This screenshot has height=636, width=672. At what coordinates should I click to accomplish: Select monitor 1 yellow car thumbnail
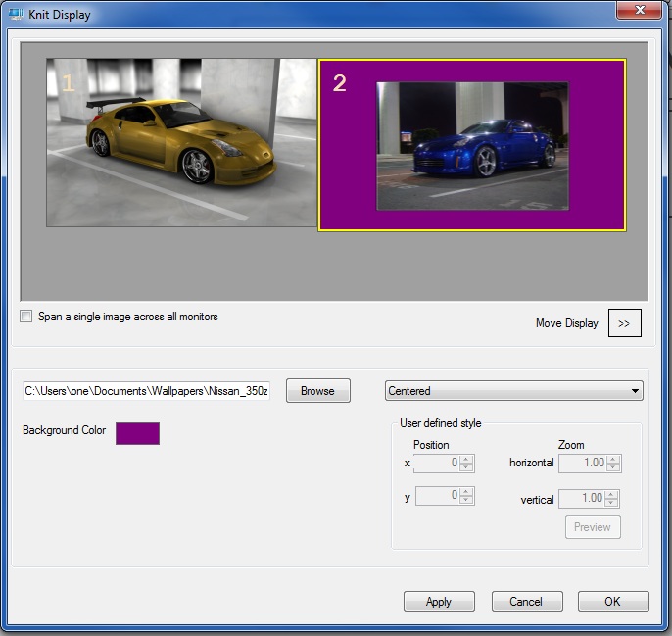coord(181,143)
